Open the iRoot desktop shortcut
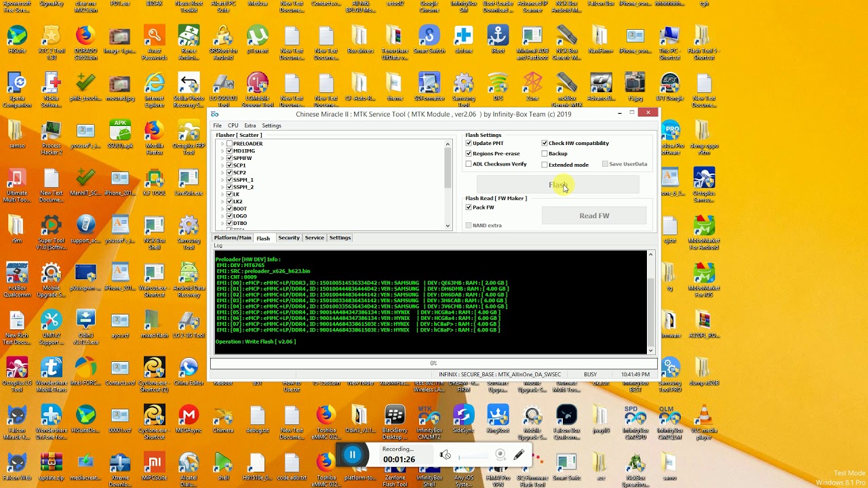 click(x=498, y=39)
